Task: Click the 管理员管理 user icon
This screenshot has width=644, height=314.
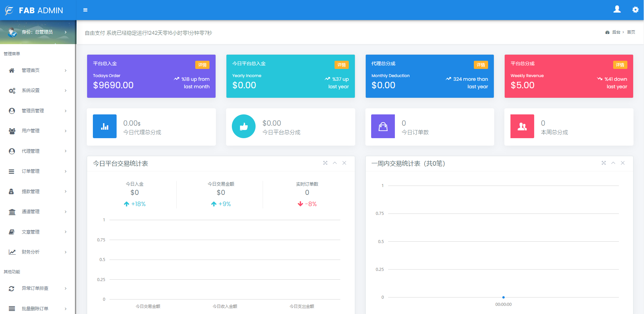Action: (12, 111)
